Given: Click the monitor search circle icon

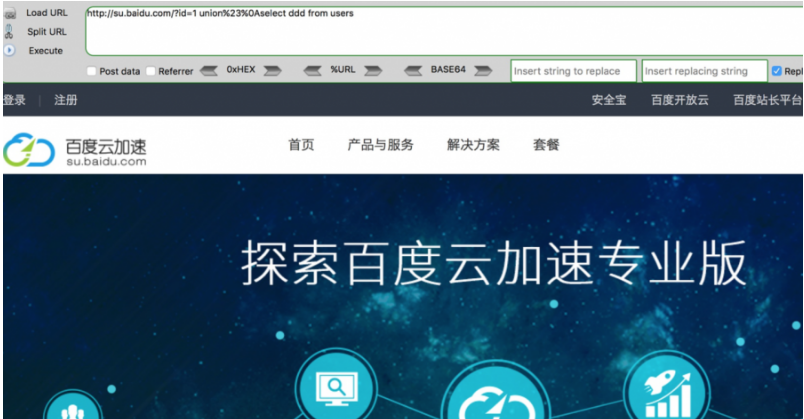Looking at the screenshot, I should 336,387.
